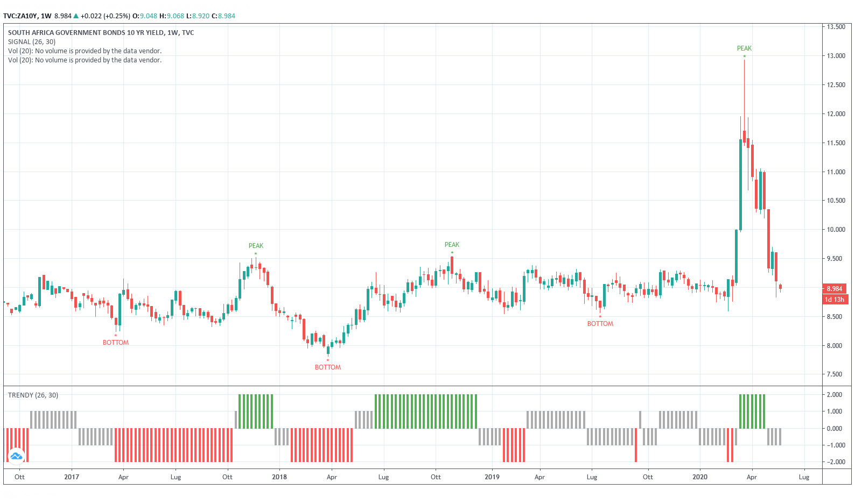Click the TVC:ZA10Y symbol in the header

pos(20,16)
